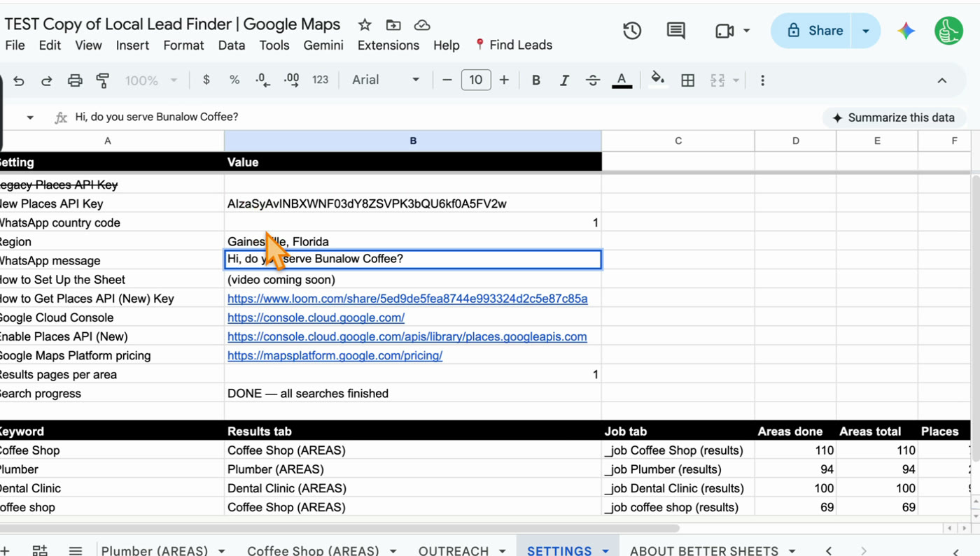The height and width of the screenshot is (556, 980).
Task: Increase font size with plus button
Action: [x=504, y=80]
